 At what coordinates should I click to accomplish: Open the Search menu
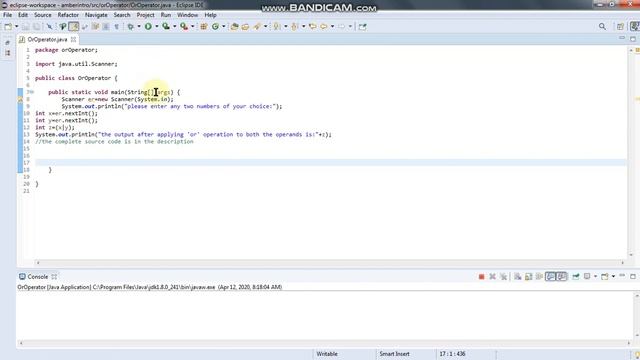[x=122, y=15]
